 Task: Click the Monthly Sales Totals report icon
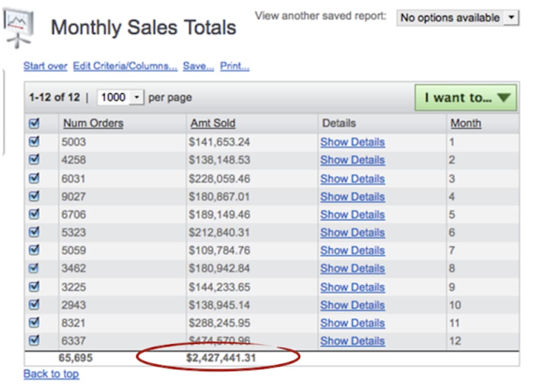pyautogui.click(x=19, y=26)
